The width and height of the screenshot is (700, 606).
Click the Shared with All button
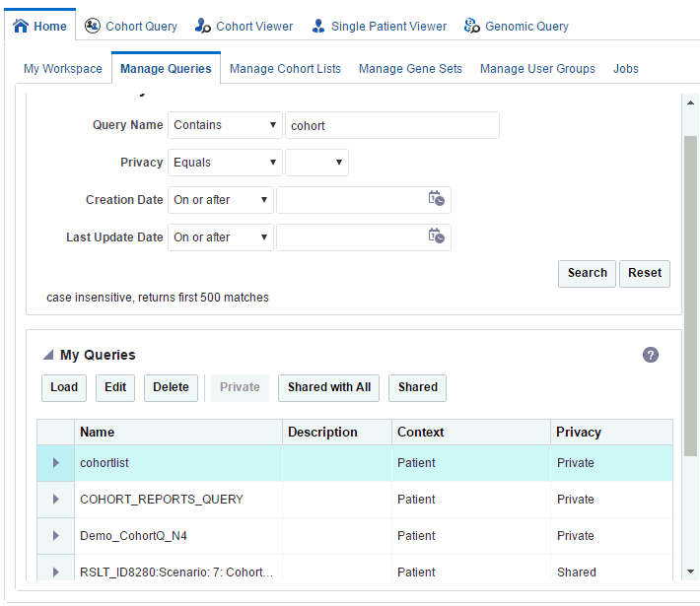pyautogui.click(x=329, y=387)
